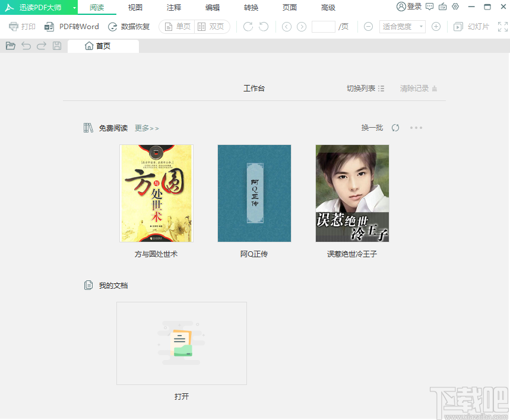Click the three-dot more options next to 换一批

pyautogui.click(x=416, y=128)
